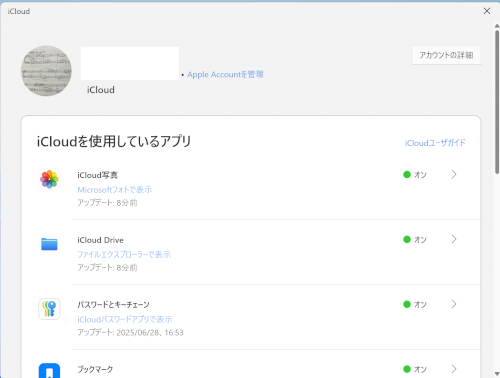The width and height of the screenshot is (500, 378).
Task: Click the オン status for パスワードとキーチェーン
Action: pyautogui.click(x=415, y=304)
